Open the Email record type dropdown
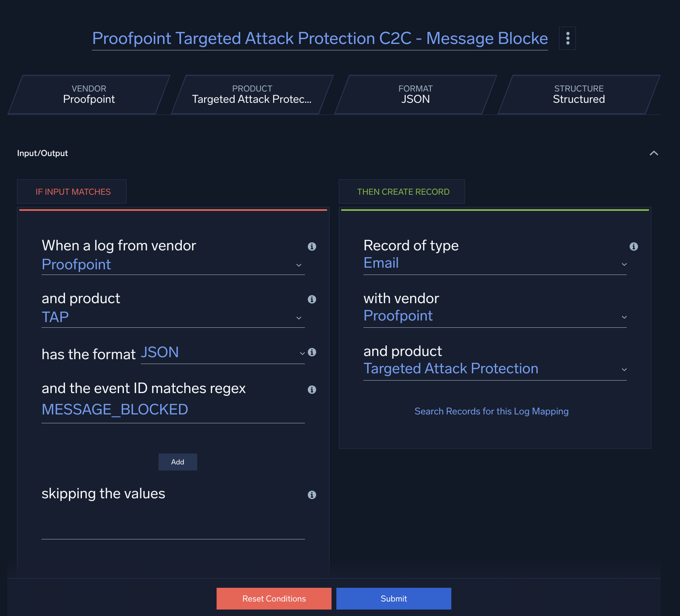This screenshot has height=616, width=680. click(x=494, y=264)
